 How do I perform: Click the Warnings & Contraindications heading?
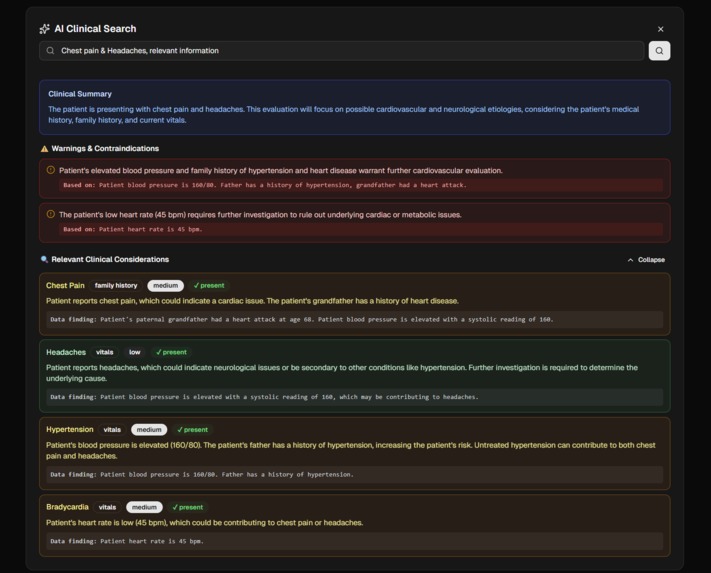pyautogui.click(x=105, y=149)
